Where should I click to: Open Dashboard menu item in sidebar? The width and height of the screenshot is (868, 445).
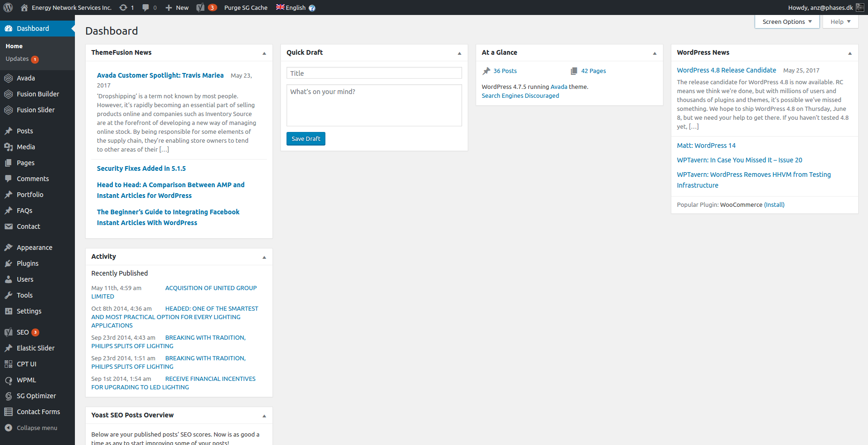click(x=37, y=29)
